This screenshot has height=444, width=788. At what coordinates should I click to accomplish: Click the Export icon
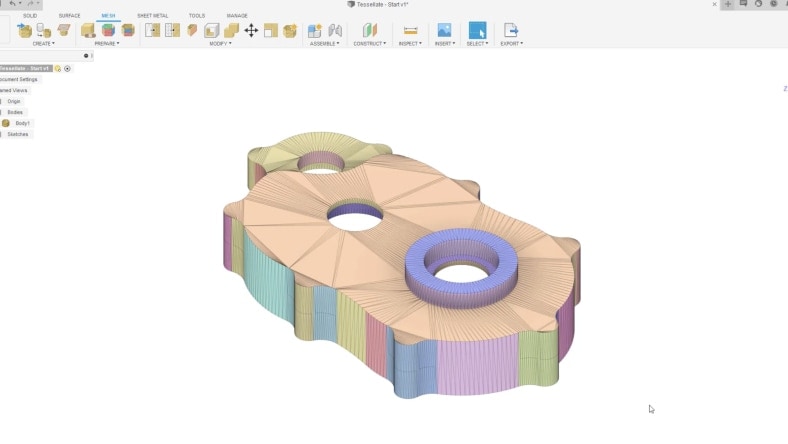click(511, 30)
